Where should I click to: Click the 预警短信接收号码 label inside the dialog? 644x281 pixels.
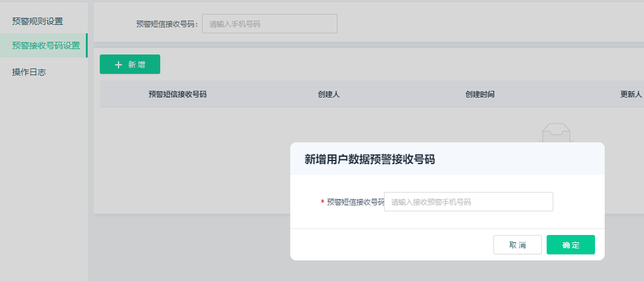pyautogui.click(x=355, y=202)
